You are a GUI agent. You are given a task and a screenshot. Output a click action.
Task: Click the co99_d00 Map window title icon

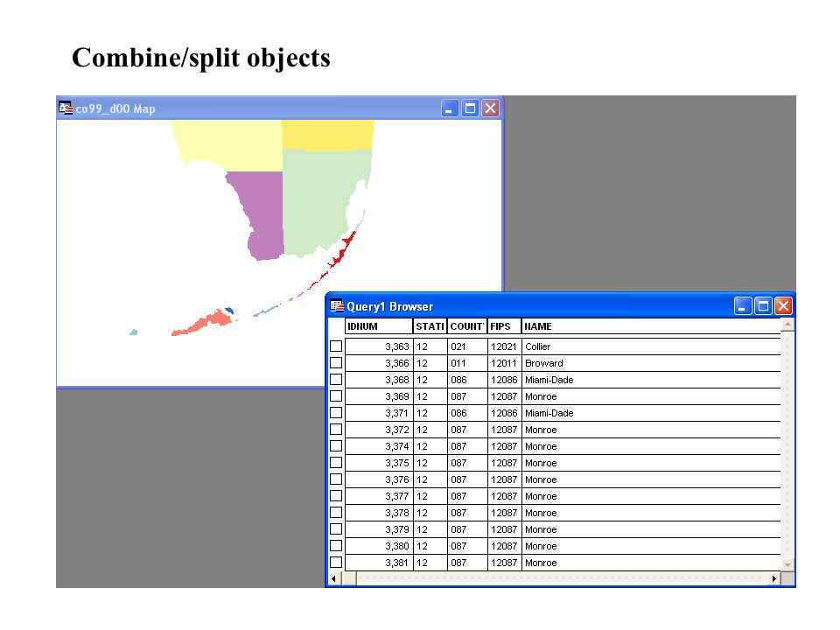pos(66,108)
